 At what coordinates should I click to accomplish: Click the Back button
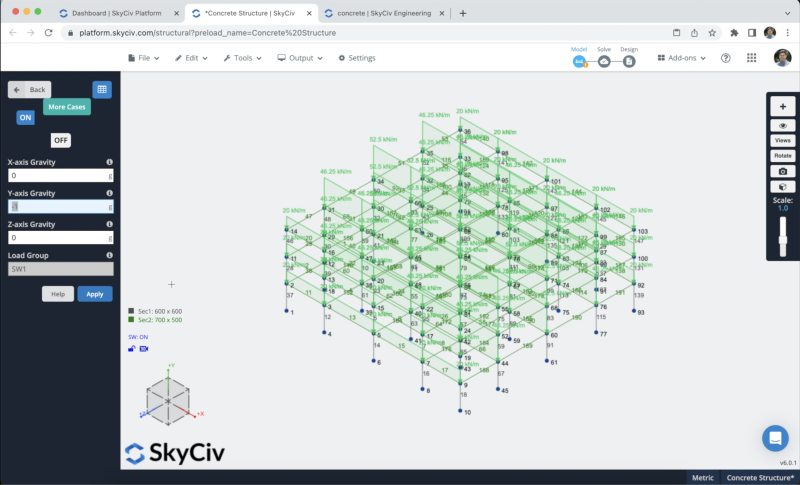30,90
